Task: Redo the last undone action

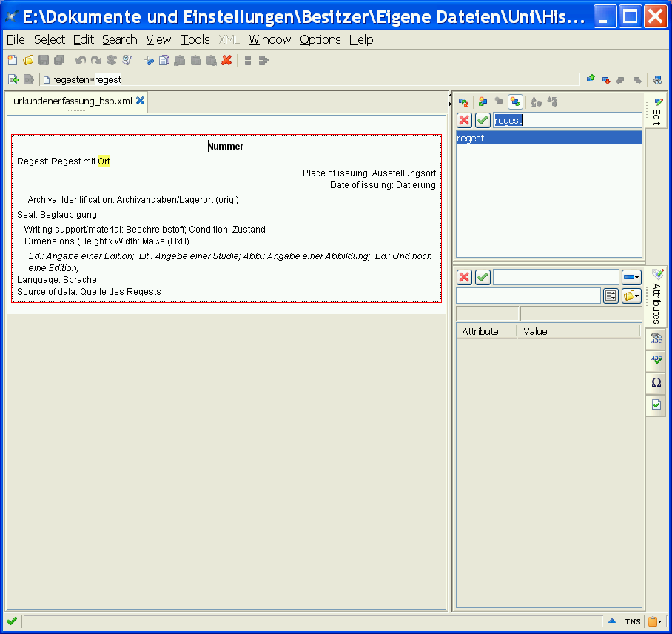Action: [x=96, y=61]
